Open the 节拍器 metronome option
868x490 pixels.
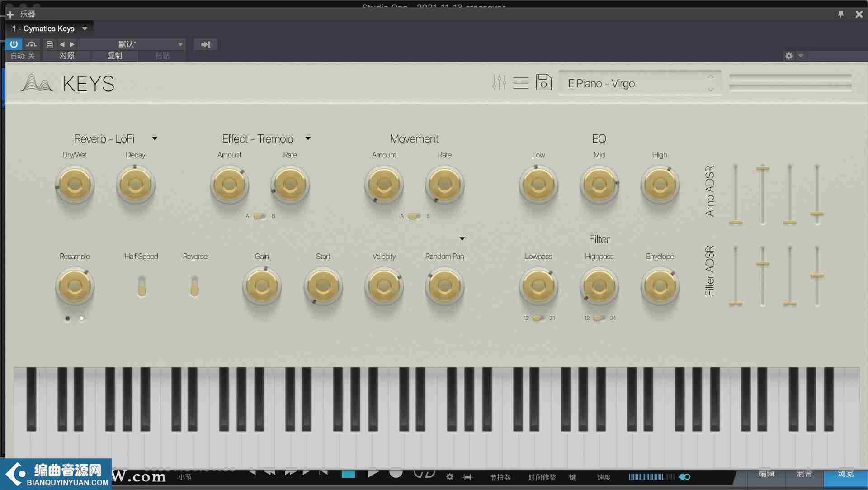click(500, 477)
